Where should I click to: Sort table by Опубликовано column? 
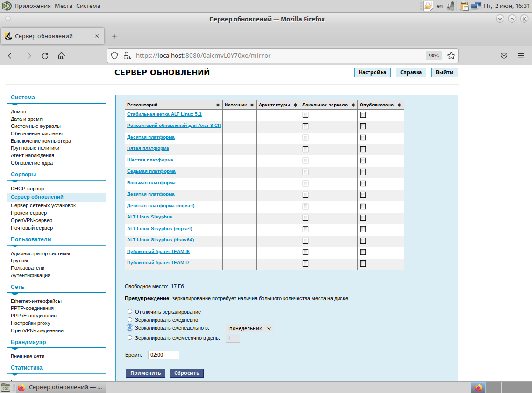pos(380,105)
